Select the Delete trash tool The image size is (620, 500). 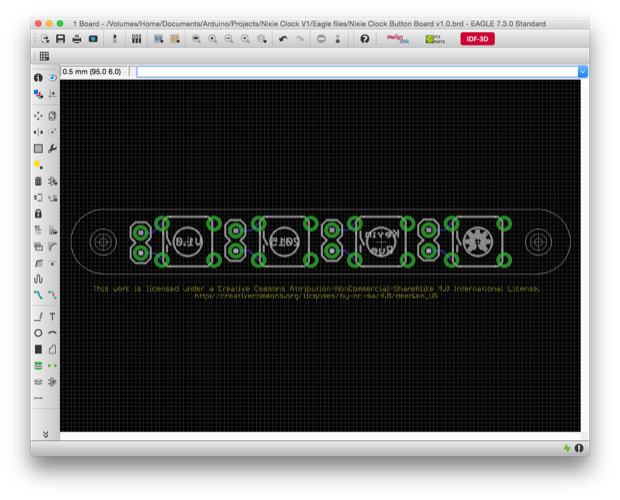coord(38,181)
